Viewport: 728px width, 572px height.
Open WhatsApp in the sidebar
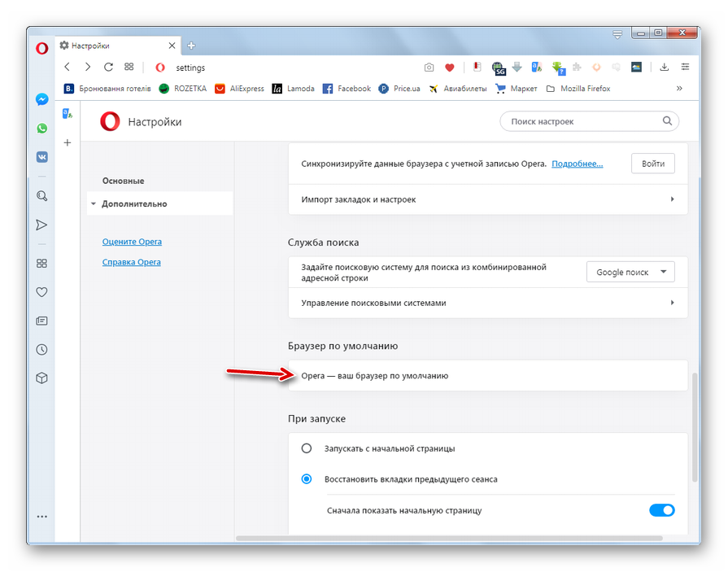41,128
